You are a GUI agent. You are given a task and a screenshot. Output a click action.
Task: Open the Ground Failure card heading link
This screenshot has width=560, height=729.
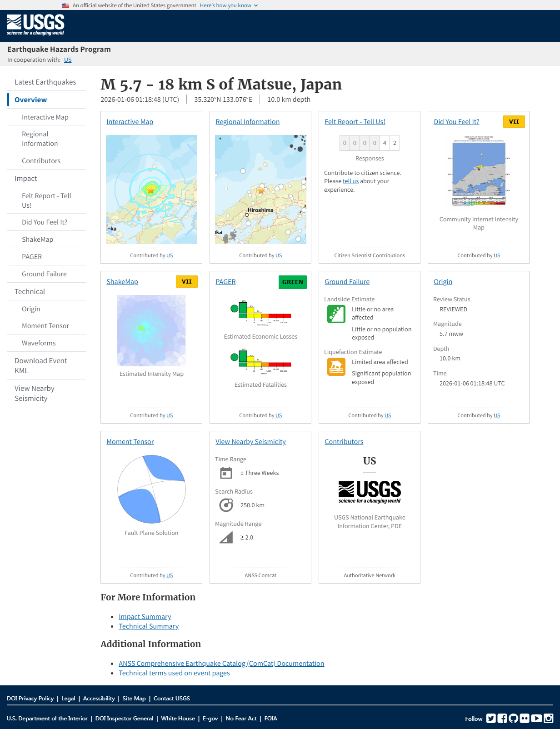(347, 282)
